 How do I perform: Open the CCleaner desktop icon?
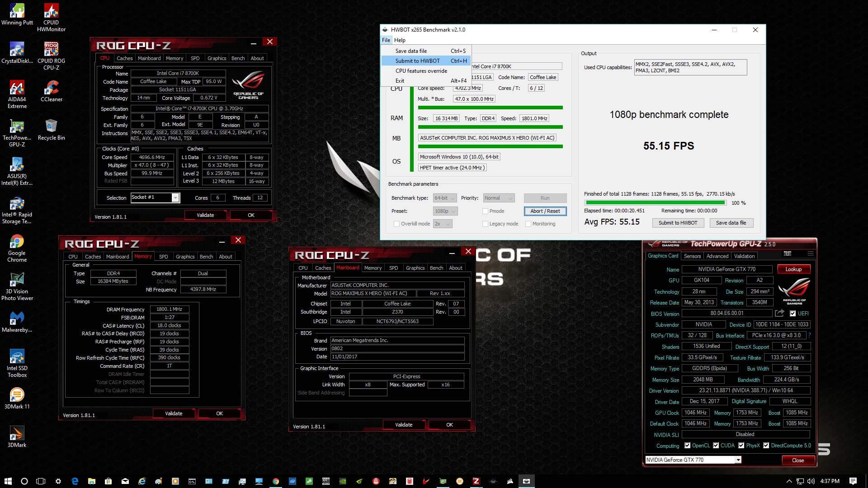[51, 91]
